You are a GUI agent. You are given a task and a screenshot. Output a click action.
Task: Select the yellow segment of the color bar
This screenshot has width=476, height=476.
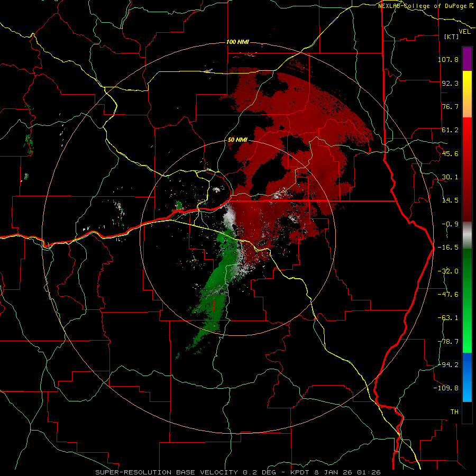[x=467, y=94]
